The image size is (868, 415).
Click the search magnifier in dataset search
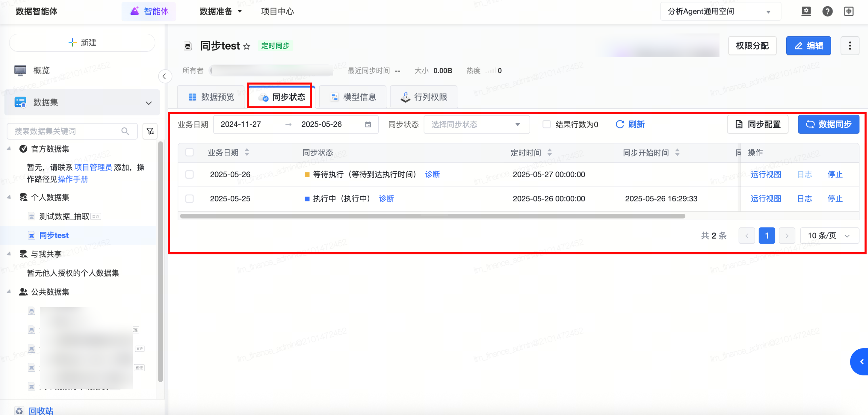pyautogui.click(x=125, y=131)
